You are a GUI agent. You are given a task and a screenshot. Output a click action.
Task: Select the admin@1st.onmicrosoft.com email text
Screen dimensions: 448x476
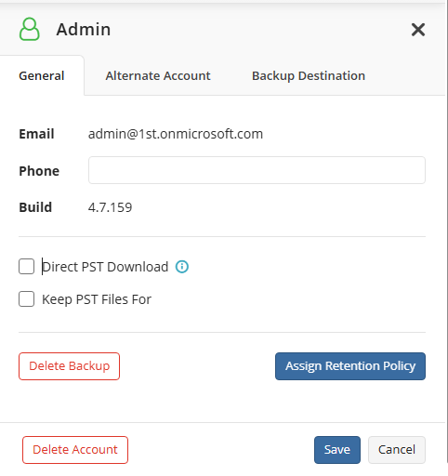coord(176,134)
